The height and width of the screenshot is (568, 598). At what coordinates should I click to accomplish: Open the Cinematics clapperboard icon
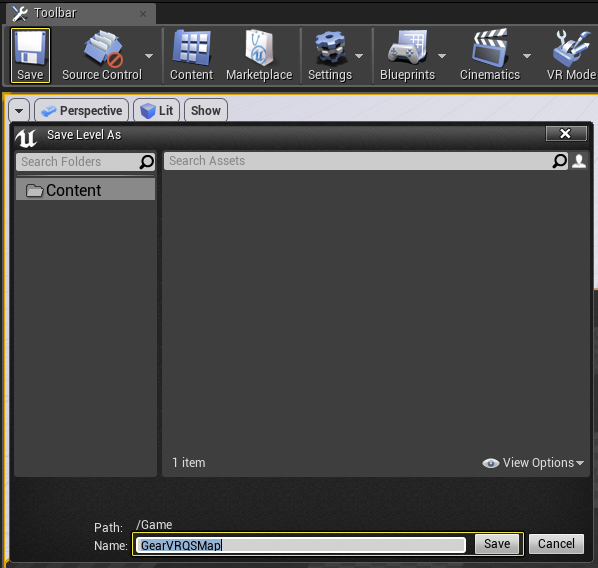pyautogui.click(x=490, y=48)
